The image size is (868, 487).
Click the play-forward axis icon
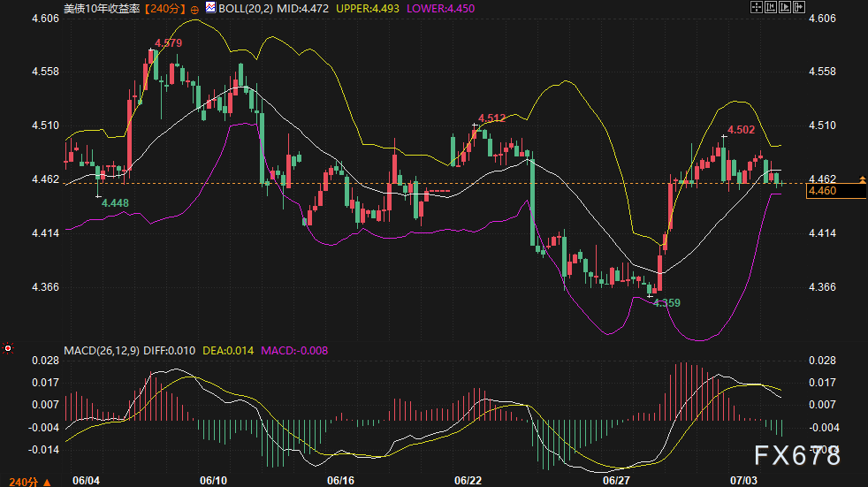785,7
